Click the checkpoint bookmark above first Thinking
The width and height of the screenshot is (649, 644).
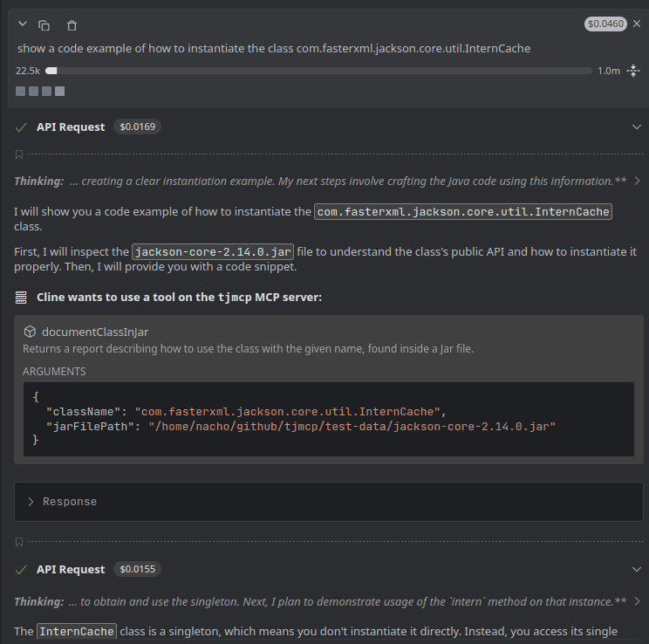pos(19,154)
